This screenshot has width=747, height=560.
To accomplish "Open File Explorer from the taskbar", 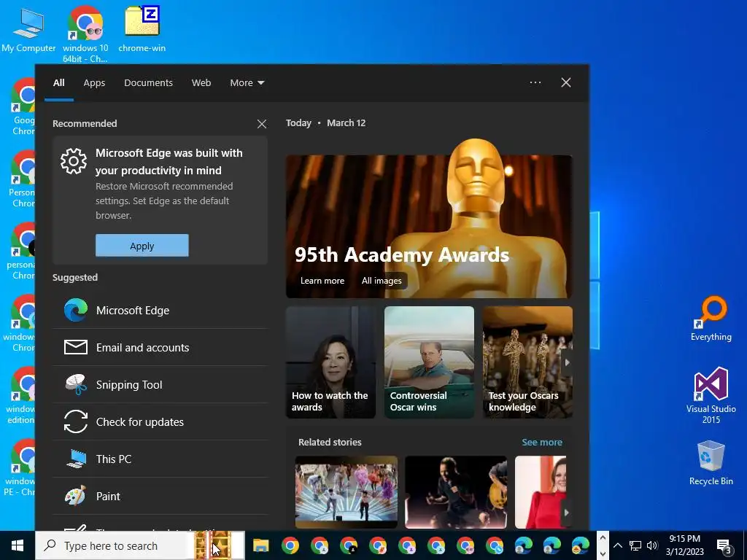I will pos(260,545).
